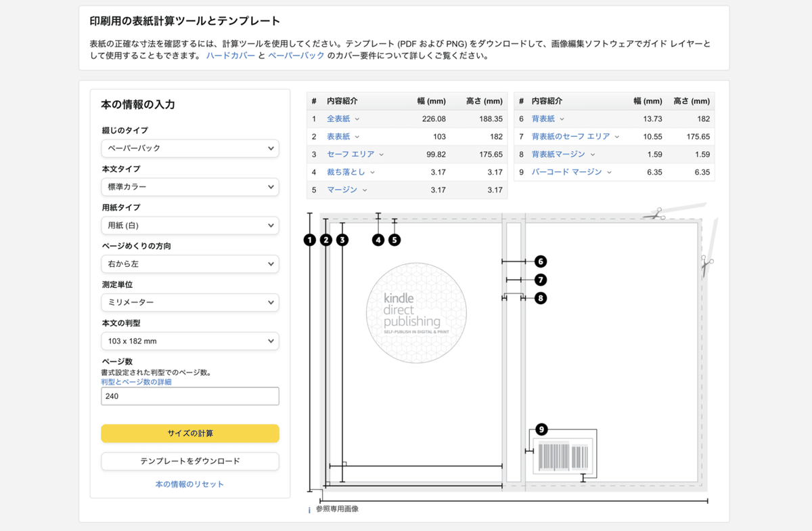This screenshot has height=531, width=812.
Task: Click the yellow サイズの計算 button
Action: coord(190,433)
